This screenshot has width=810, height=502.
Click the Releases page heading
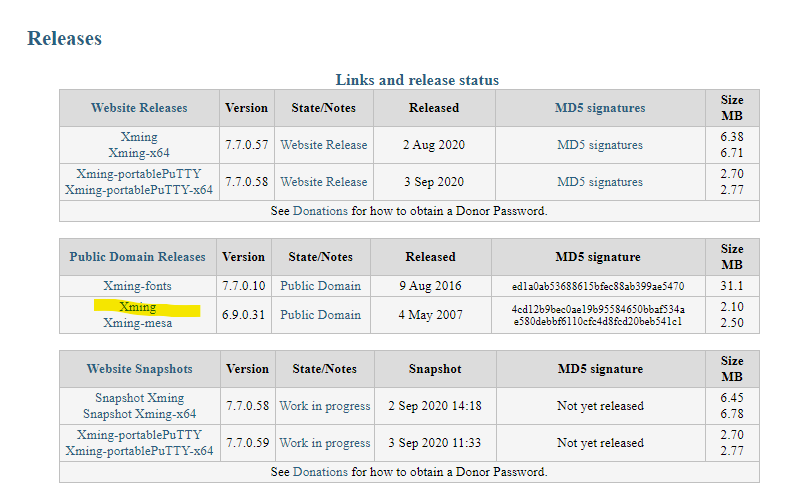[65, 38]
